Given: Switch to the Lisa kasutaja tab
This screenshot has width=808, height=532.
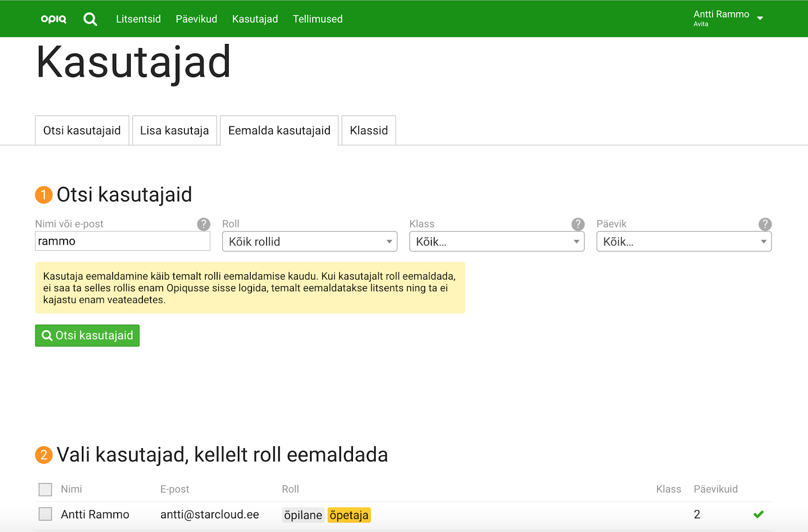Looking at the screenshot, I should (174, 131).
